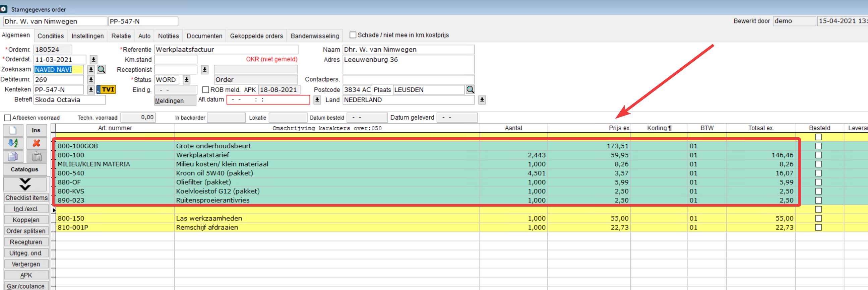
Task: Click the new blank line icon
Action: click(13, 130)
